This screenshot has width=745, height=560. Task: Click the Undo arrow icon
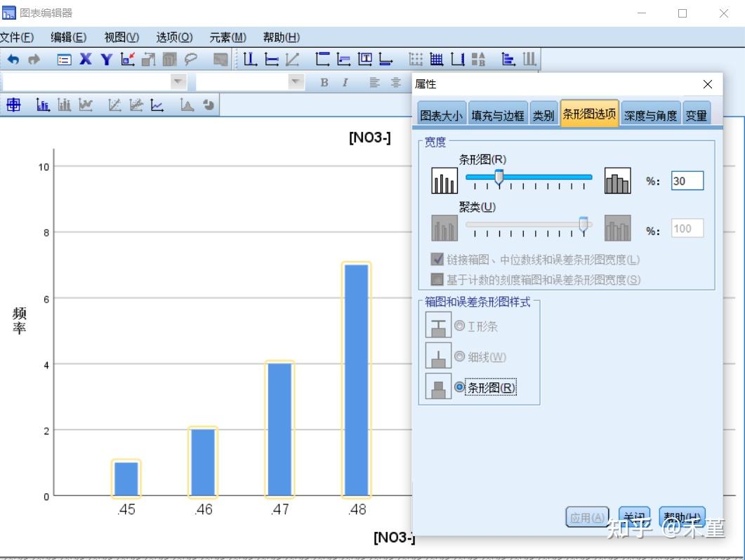coord(13,59)
